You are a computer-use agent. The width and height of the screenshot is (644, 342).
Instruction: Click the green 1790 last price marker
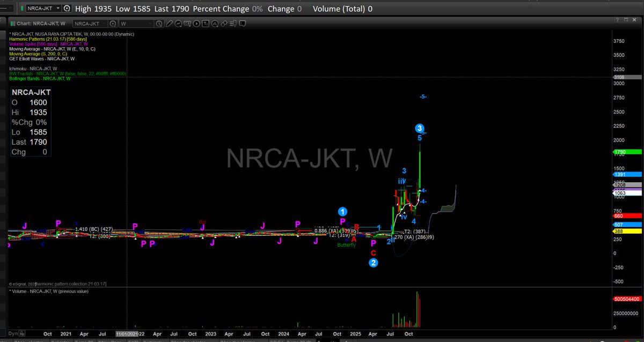pyautogui.click(x=627, y=152)
